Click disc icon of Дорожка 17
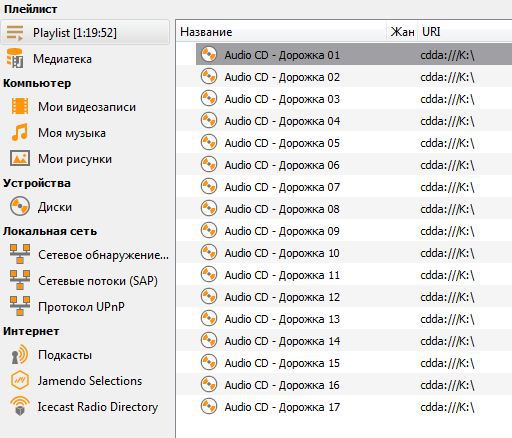Image resolution: width=512 pixels, height=438 pixels. coord(209,406)
